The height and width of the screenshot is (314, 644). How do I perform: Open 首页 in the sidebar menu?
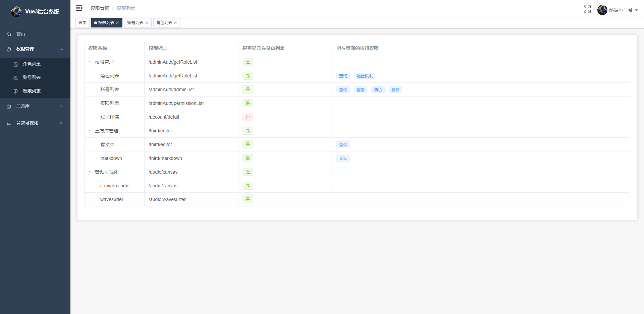click(35, 34)
